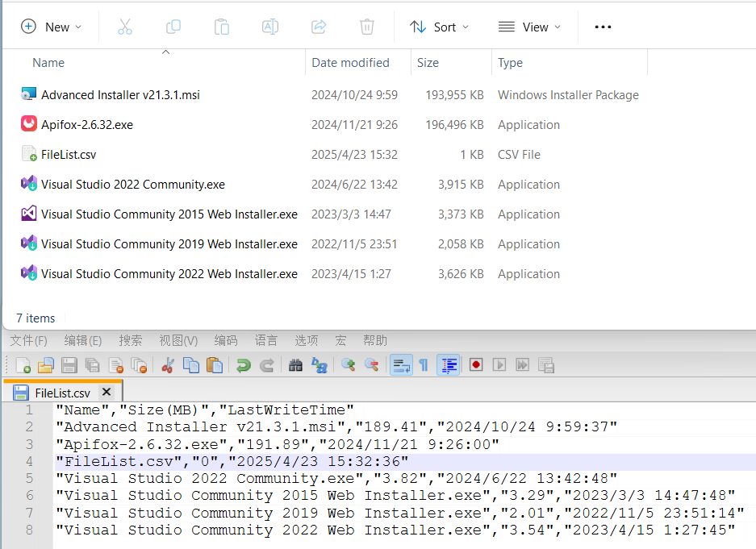756x549 pixels.
Task: Select the FileList.csv tab in Notepad++
Action: coord(62,393)
